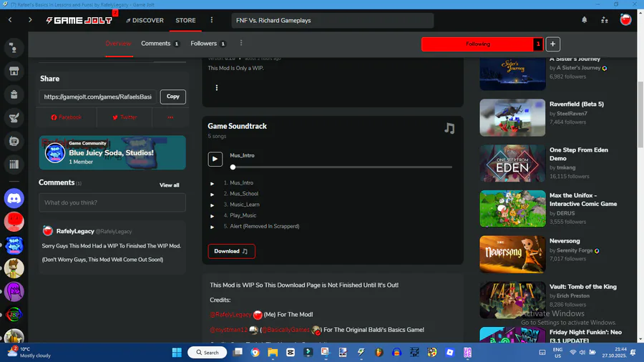Play track 1 Mus_Intro from list

click(x=213, y=183)
